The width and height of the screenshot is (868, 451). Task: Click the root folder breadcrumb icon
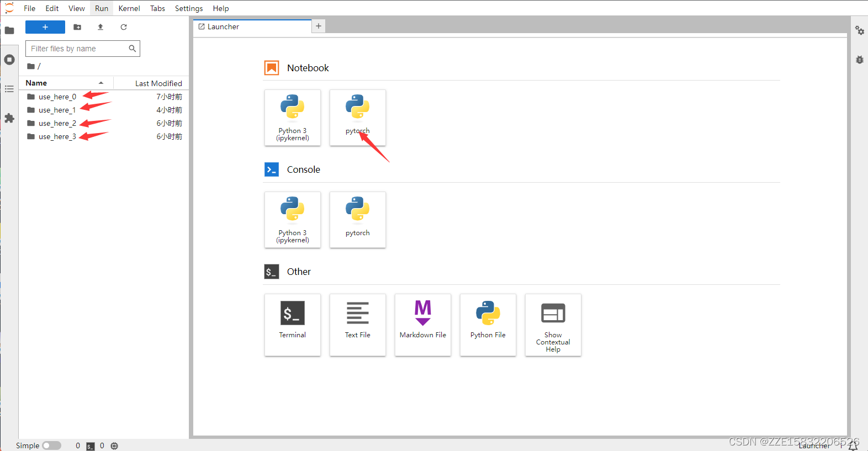coord(31,66)
